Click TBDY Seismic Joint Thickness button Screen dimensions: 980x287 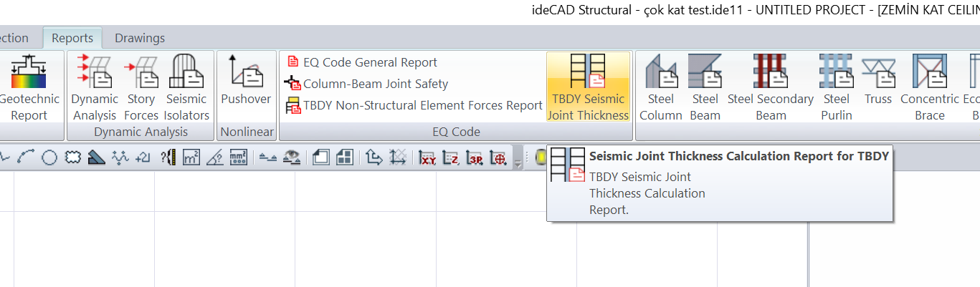588,86
